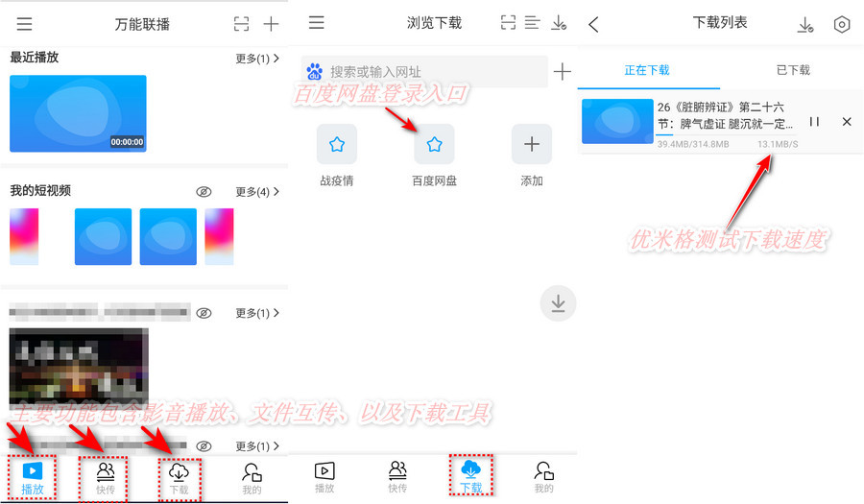Expand 更多(1) next to 最近播放
Viewport: 864px width, 504px height.
click(257, 59)
